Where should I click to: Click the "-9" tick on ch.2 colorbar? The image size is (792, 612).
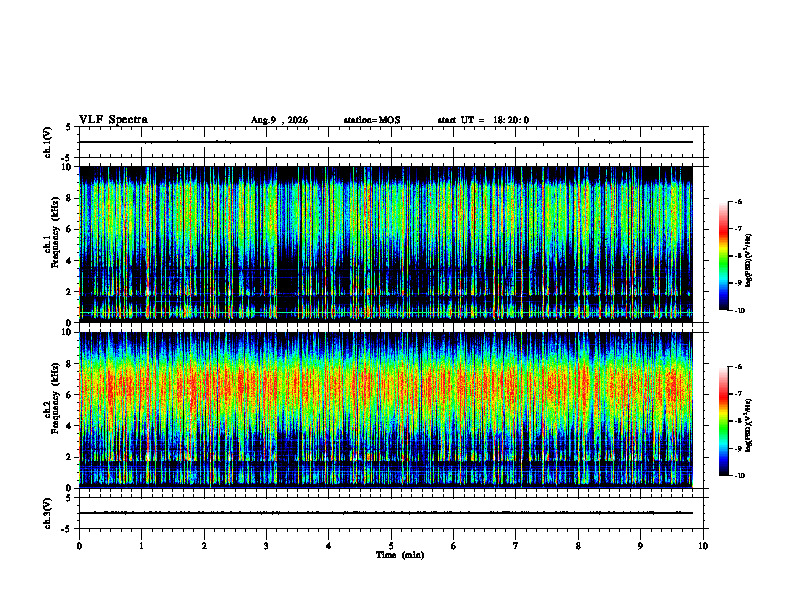738,448
